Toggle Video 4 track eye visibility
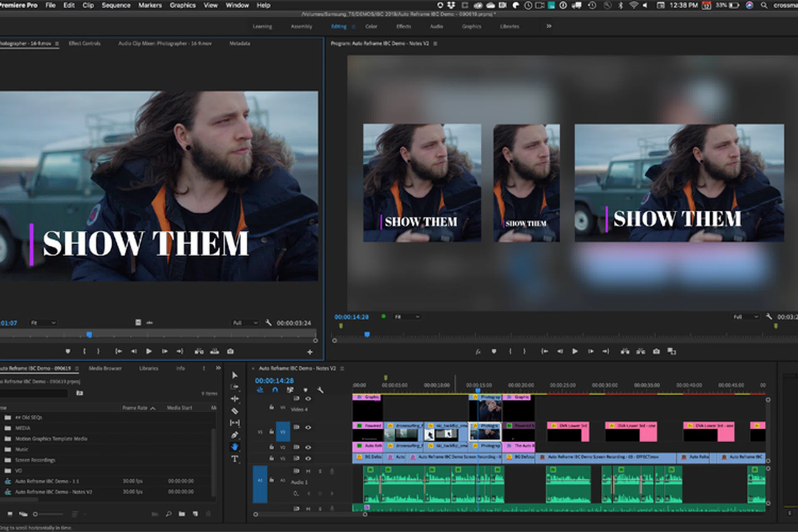 click(x=308, y=399)
